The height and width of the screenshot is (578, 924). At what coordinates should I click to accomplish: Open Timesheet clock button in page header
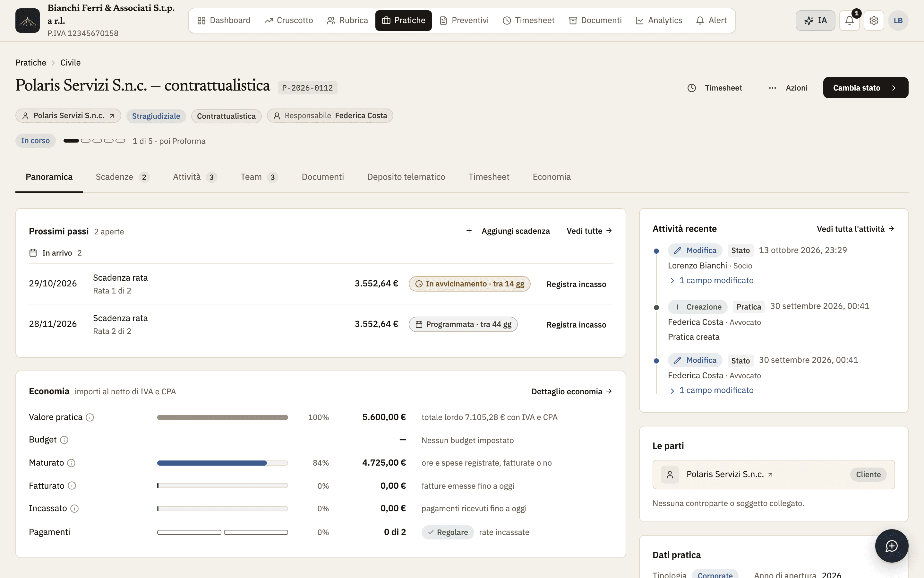point(714,88)
